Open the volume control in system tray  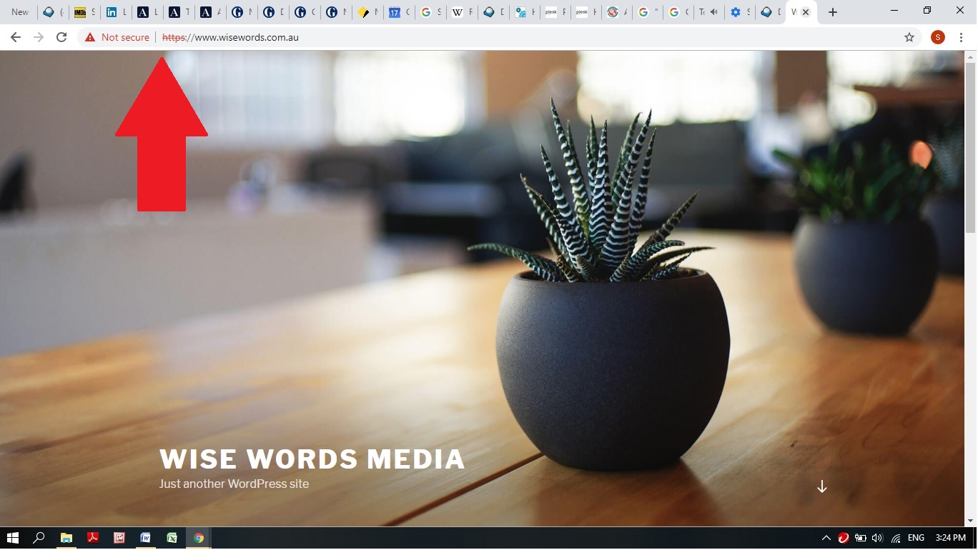pyautogui.click(x=878, y=538)
